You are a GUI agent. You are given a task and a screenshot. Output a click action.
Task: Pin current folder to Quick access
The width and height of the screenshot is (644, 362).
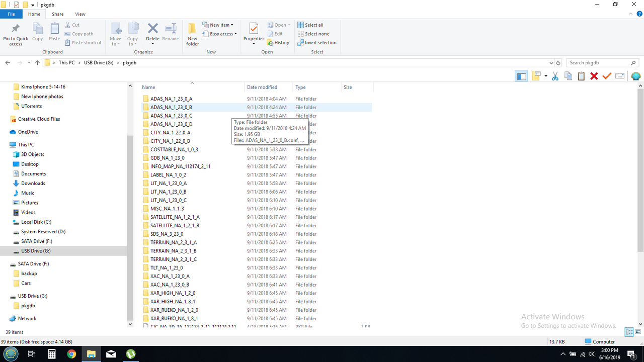(x=15, y=33)
